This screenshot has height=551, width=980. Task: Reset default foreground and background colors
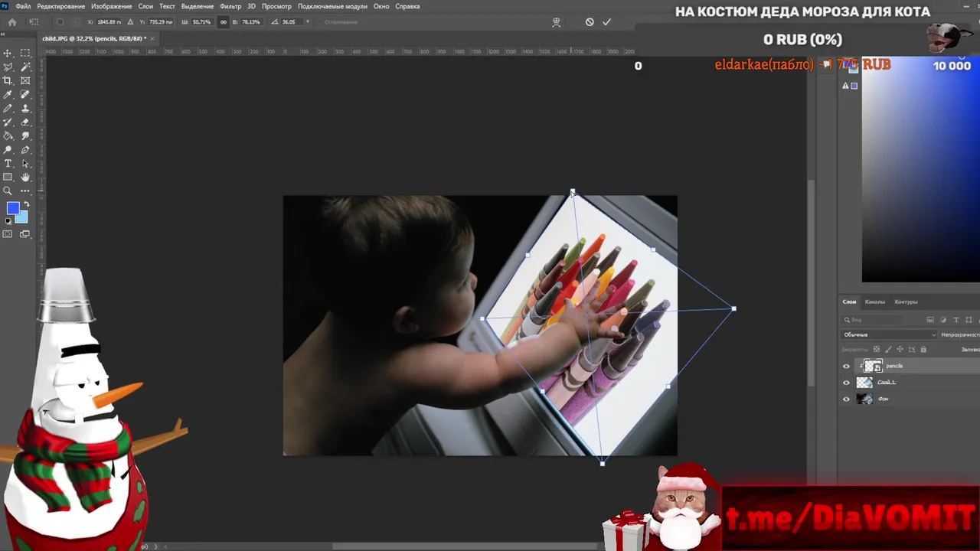8,221
